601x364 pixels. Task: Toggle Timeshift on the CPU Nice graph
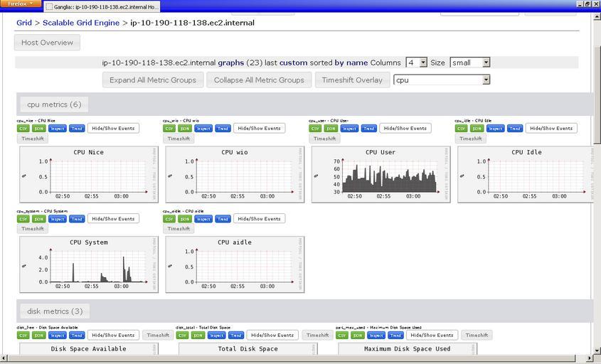(33, 139)
